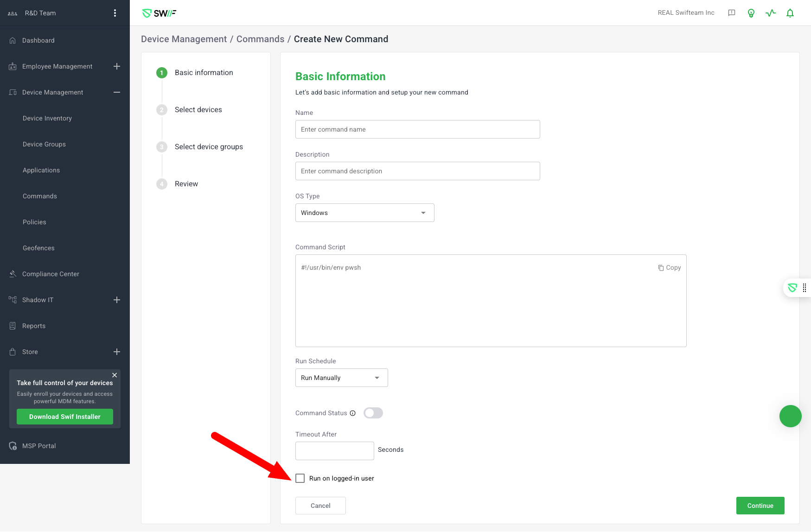Open the Run Schedule dropdown
This screenshot has width=811, height=532.
pos(341,378)
